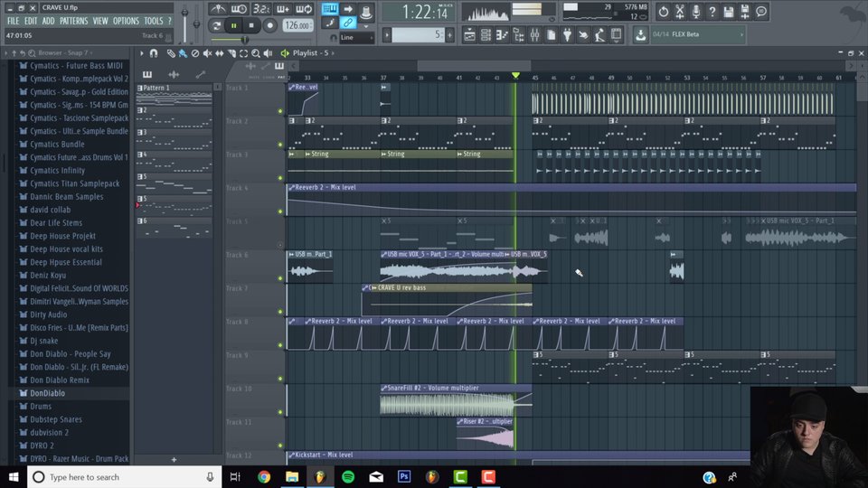Screen dimensions: 868x488
Task: Toggle the recording countdown
Action: [260, 9]
